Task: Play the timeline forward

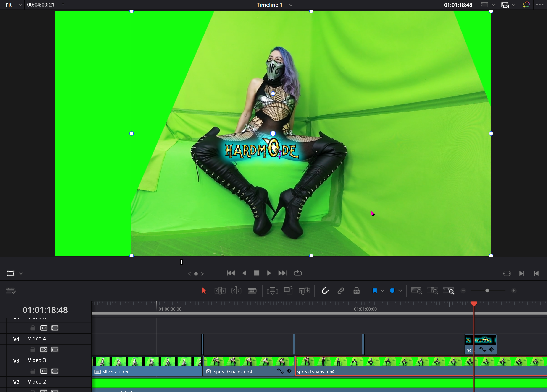Action: (269, 273)
